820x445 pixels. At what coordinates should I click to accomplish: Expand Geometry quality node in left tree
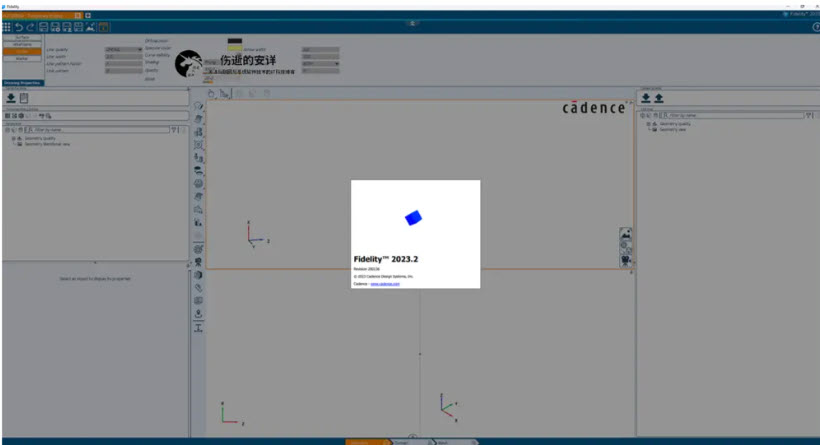[14, 139]
